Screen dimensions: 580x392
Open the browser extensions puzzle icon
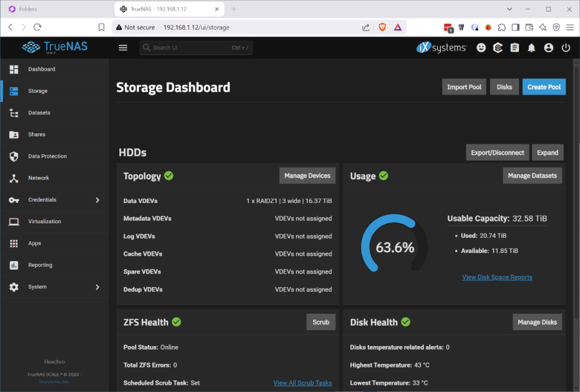point(502,27)
